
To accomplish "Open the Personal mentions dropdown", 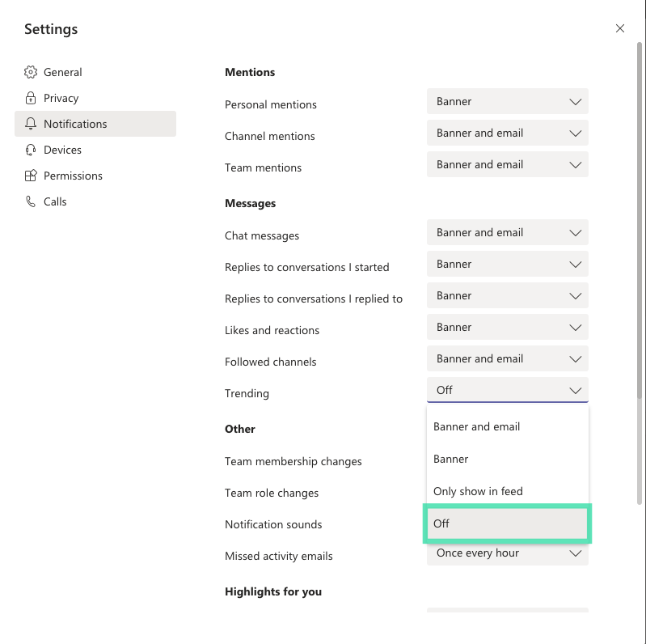I will (x=507, y=102).
